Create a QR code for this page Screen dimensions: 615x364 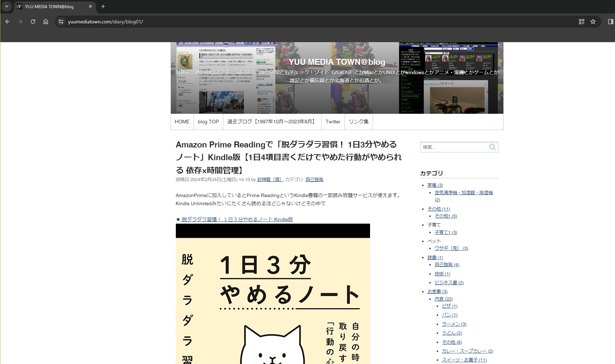pyautogui.click(x=582, y=22)
